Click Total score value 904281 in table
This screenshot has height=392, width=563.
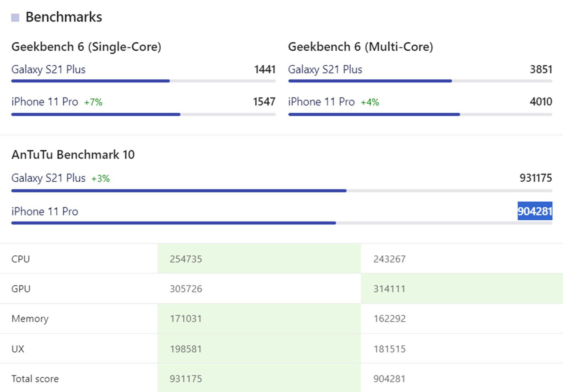[389, 379]
